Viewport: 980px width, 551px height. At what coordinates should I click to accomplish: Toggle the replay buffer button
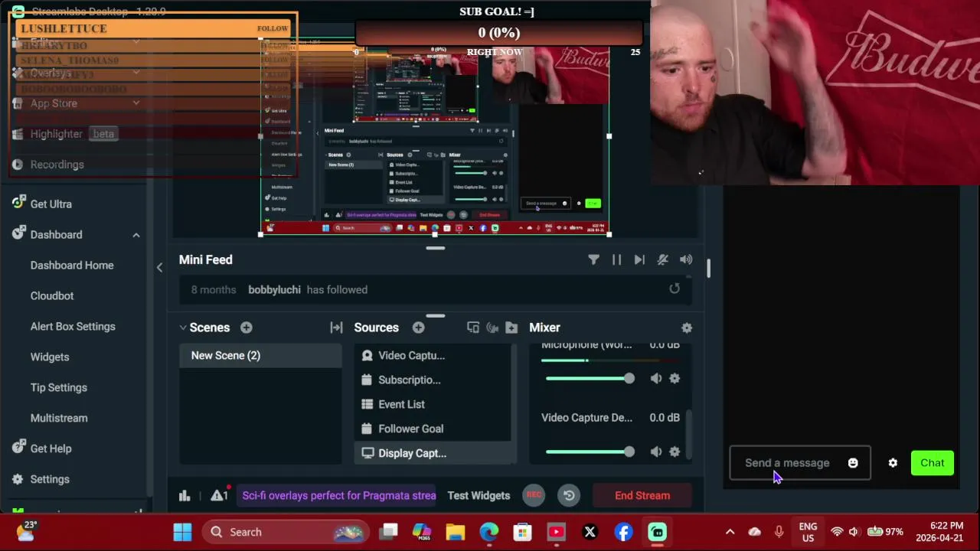(x=569, y=495)
